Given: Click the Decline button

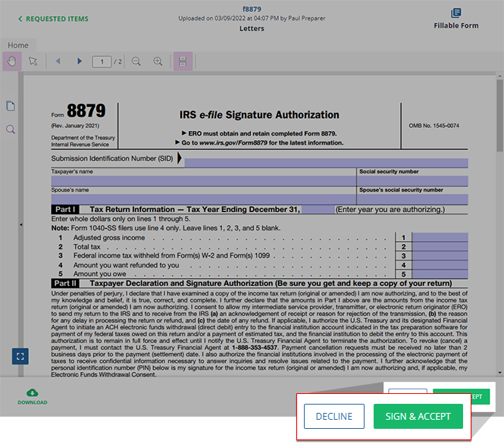Looking at the screenshot, I should pyautogui.click(x=333, y=416).
